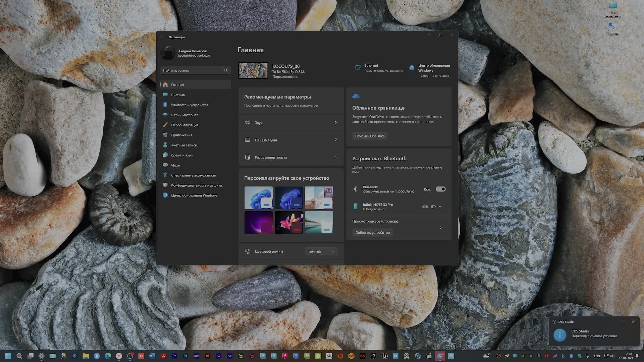Open the Windows Start menu

[8, 356]
